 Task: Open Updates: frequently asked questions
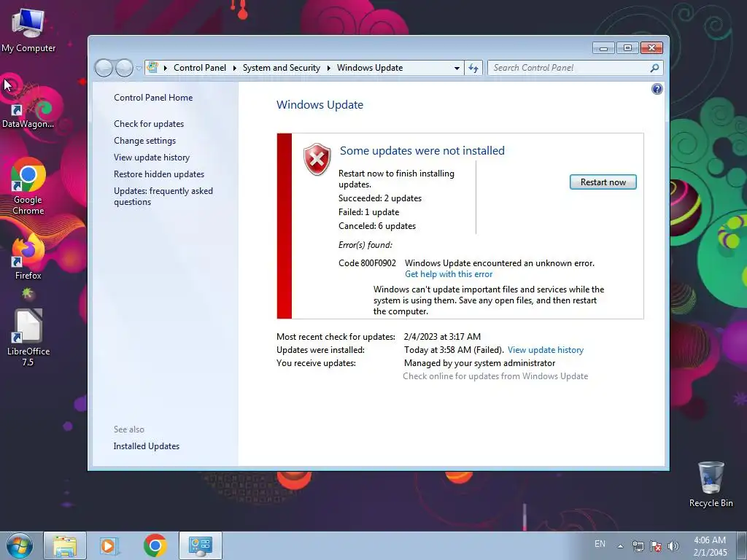(163, 196)
